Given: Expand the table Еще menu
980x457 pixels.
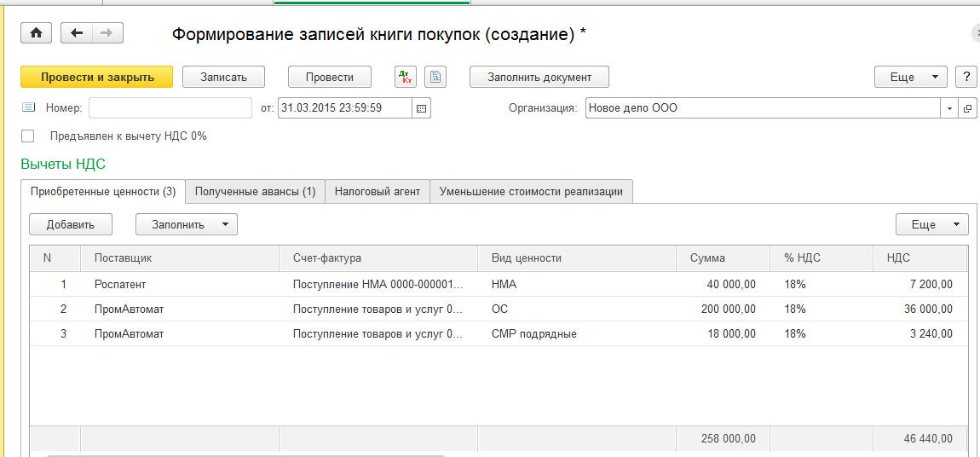Looking at the screenshot, I should (931, 224).
